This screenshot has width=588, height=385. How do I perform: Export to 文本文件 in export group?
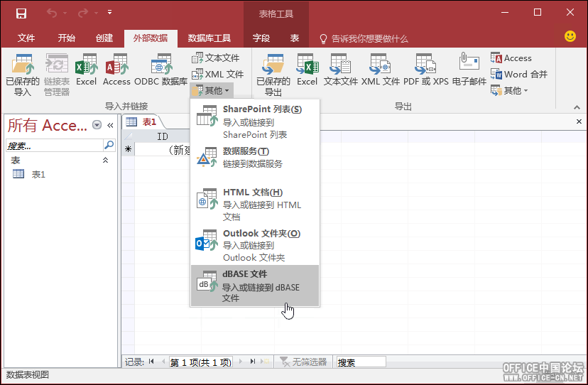click(x=340, y=70)
